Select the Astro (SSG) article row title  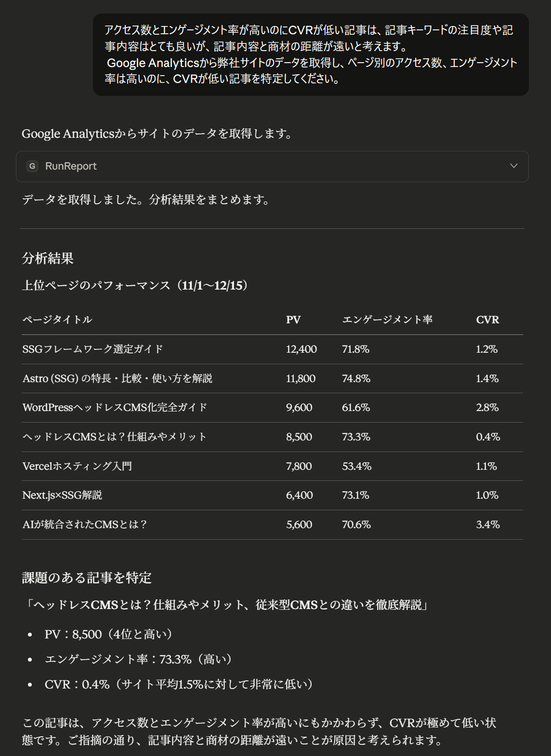pos(117,379)
